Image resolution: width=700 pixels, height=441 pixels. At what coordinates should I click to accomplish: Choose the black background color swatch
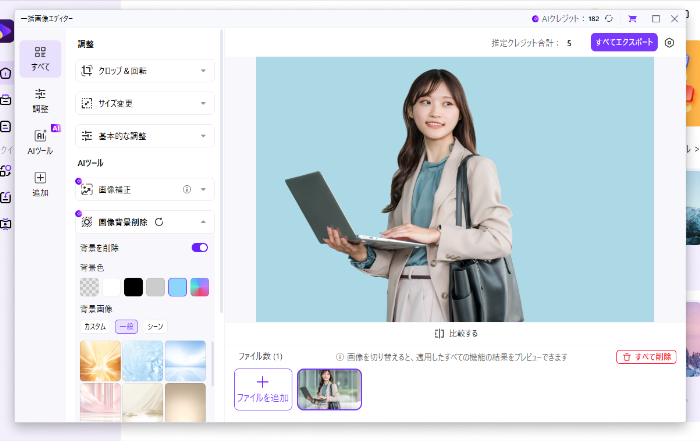tap(133, 287)
